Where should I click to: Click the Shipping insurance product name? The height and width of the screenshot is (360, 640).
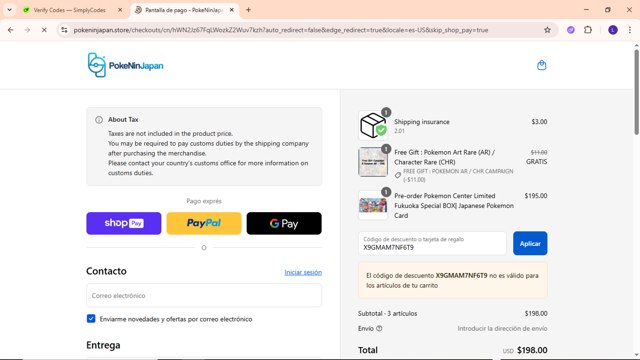422,122
